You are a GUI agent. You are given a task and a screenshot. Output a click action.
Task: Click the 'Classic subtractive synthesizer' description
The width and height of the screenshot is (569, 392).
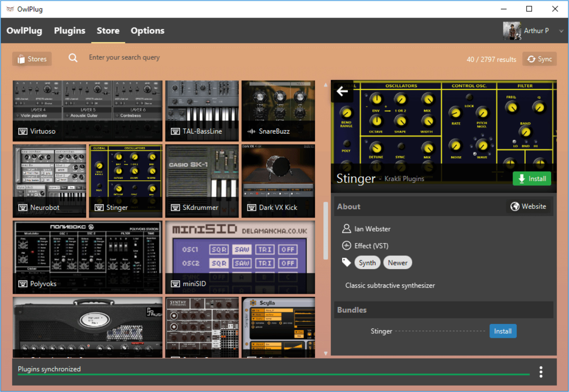click(390, 285)
